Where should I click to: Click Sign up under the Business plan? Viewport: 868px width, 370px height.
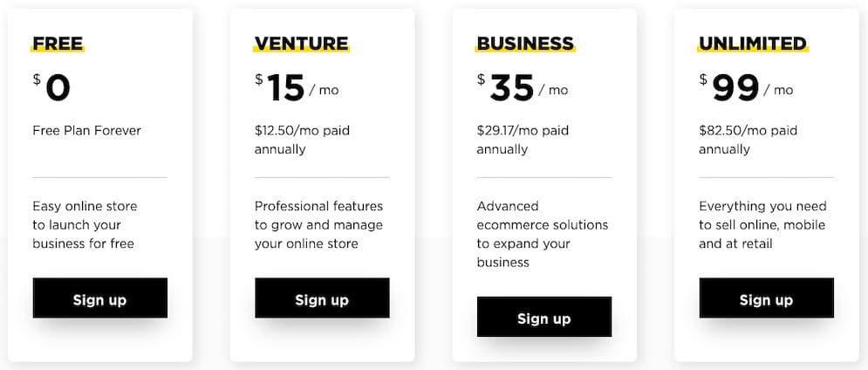click(544, 317)
